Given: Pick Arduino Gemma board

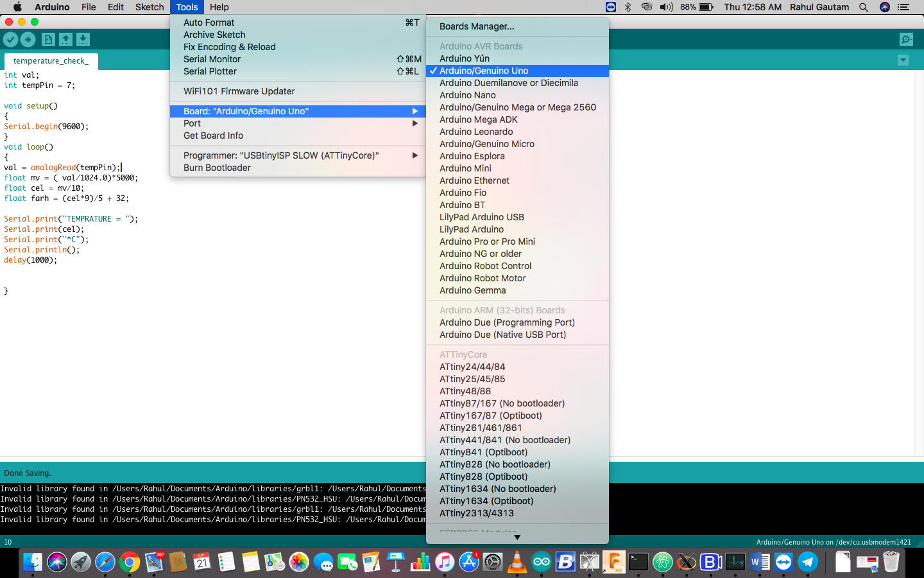Looking at the screenshot, I should [517, 290].
